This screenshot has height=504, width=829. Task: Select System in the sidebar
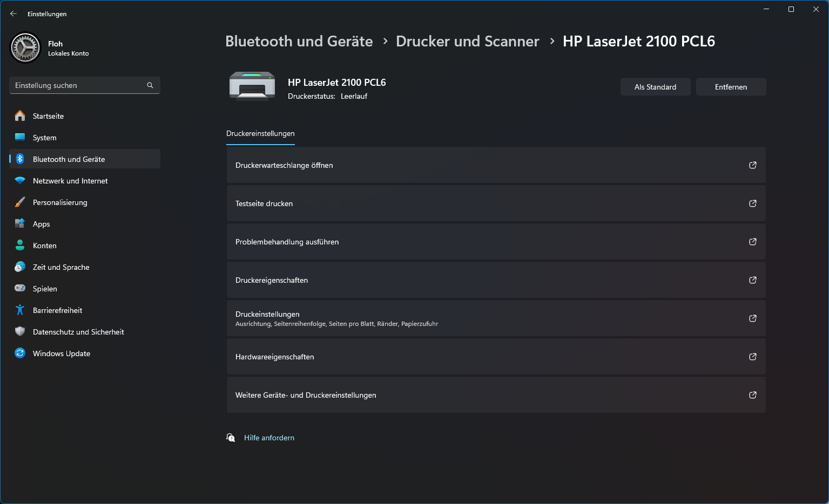click(x=44, y=138)
